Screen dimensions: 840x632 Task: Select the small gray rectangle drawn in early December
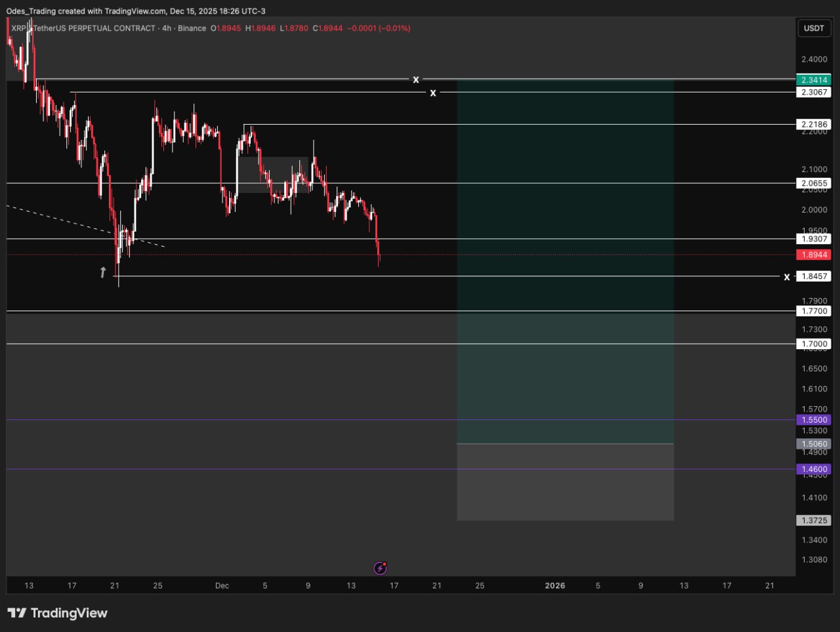[272, 175]
